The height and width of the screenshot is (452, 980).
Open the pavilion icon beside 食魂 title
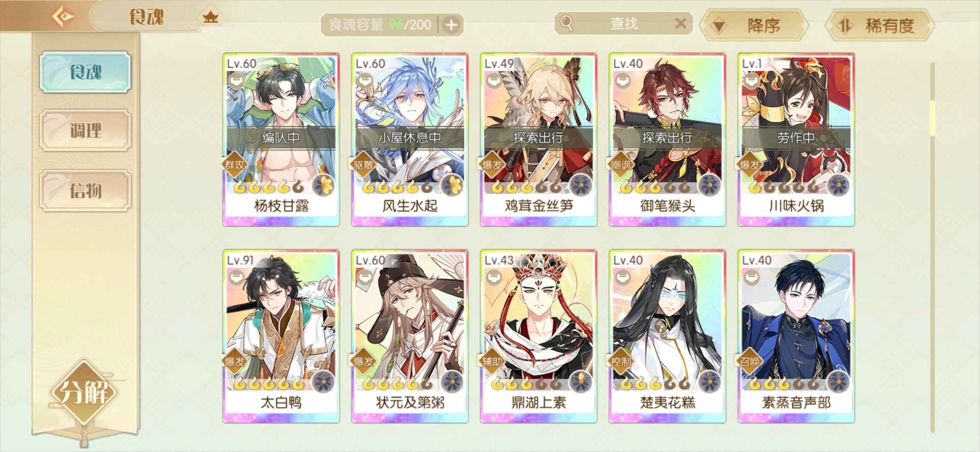(210, 17)
